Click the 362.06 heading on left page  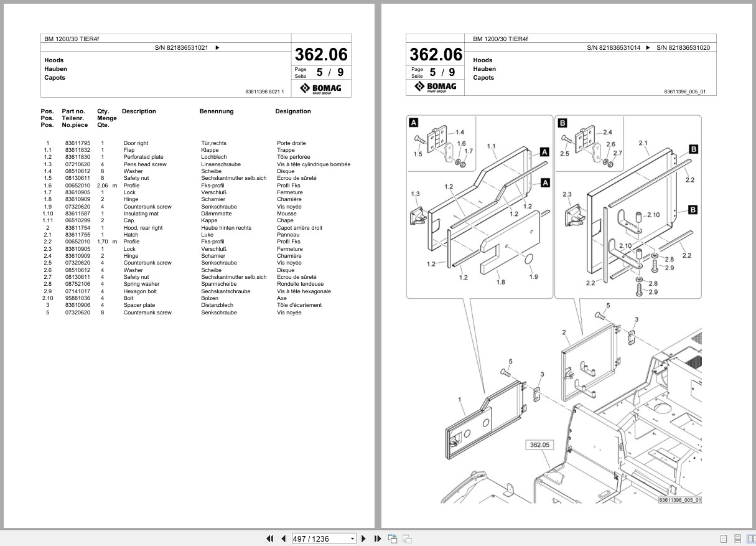(321, 54)
